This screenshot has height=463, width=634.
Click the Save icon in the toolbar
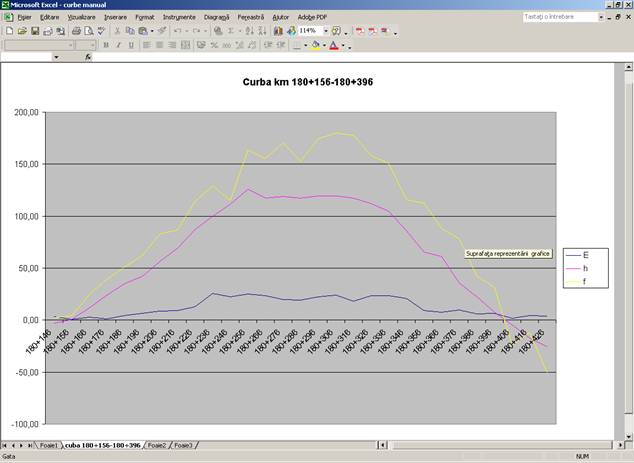[34, 31]
